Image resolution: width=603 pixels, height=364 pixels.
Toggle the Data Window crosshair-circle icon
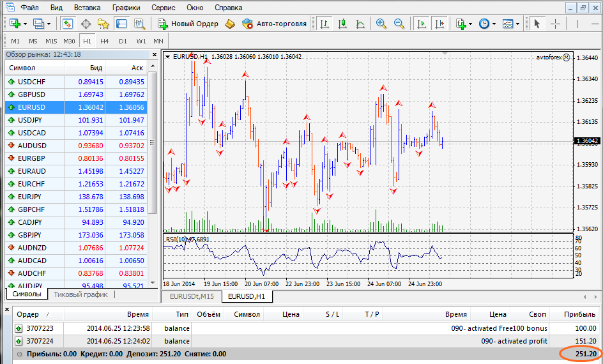point(86,24)
